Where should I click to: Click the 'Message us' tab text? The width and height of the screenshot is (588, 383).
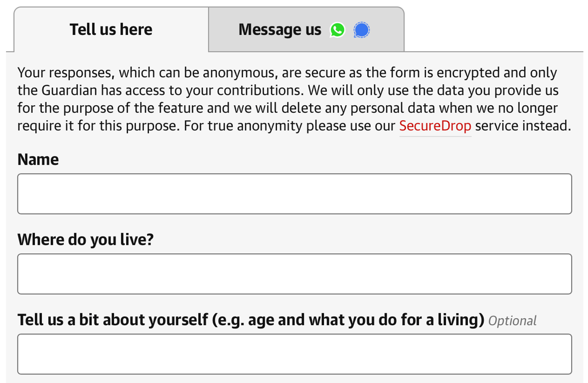pos(280,29)
